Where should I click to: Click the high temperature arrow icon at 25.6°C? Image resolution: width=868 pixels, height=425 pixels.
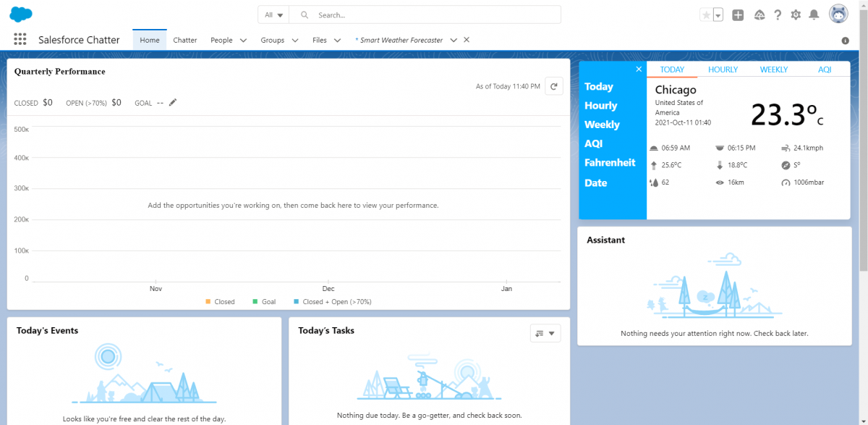tap(654, 165)
